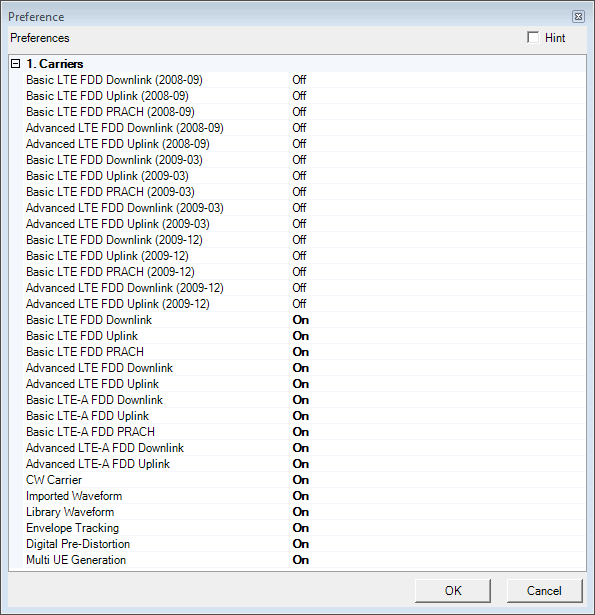Click OK to confirm preferences

pos(453,590)
